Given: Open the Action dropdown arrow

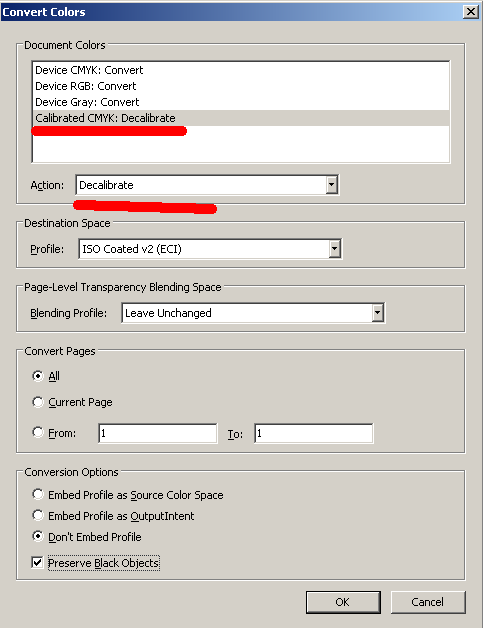Looking at the screenshot, I should click(x=332, y=185).
